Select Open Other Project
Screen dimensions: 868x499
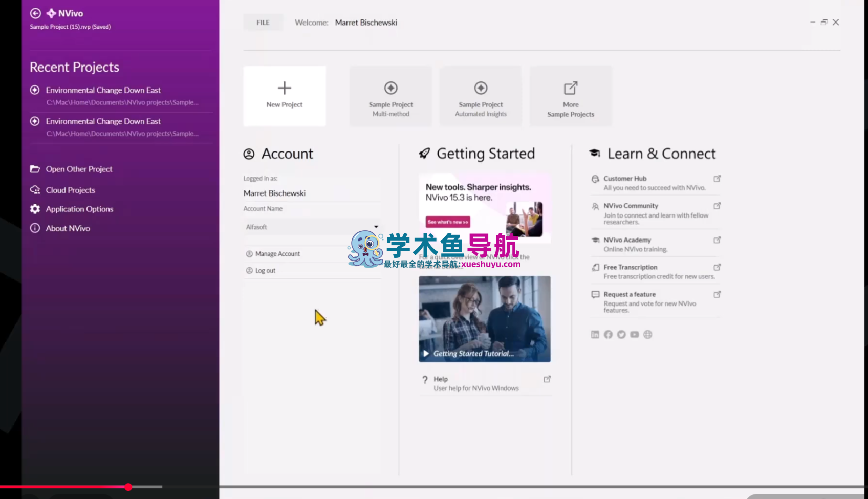point(79,169)
